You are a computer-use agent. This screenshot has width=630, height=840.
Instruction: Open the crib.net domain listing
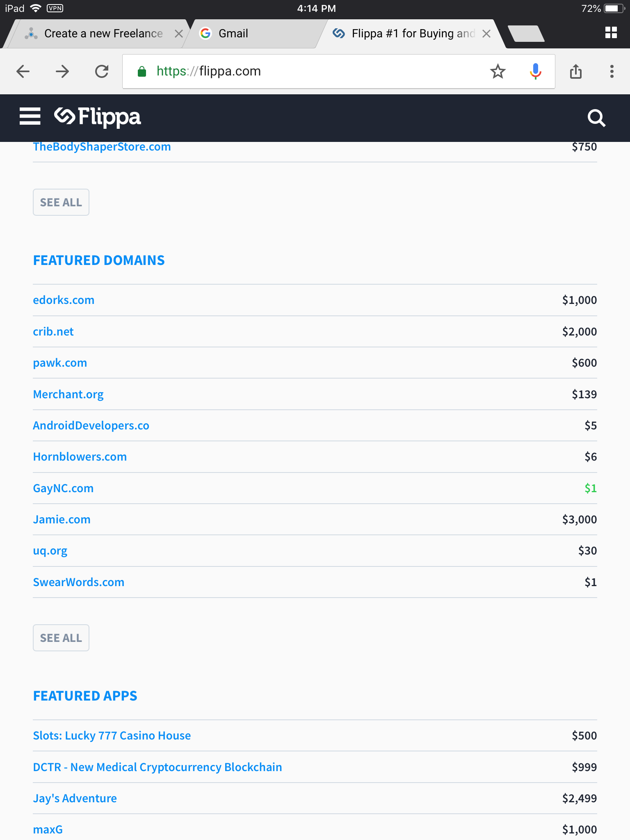[53, 331]
